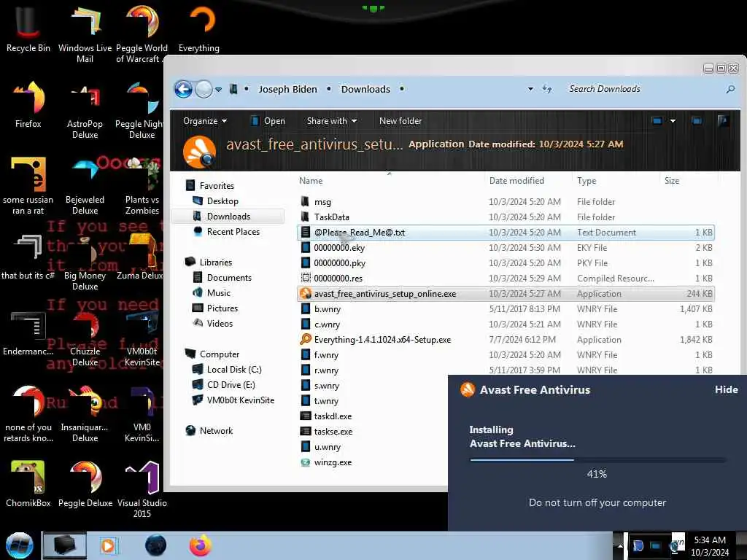Viewport: 747px width, 560px height.
Task: Open Bejeweled Deluxe desktop icon
Action: tap(85, 186)
